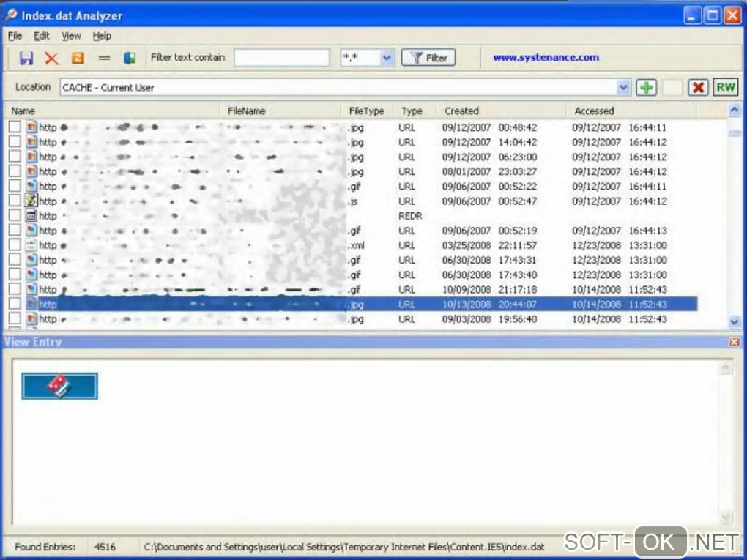
Task: Add location with green plus button
Action: (x=647, y=88)
